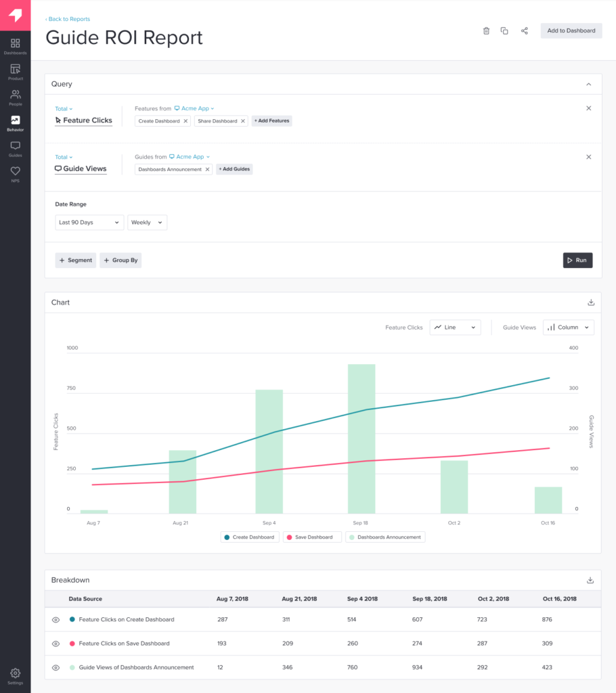Click the Sep 4 column bar in chart
Image resolution: width=616 pixels, height=693 pixels.
click(x=269, y=451)
